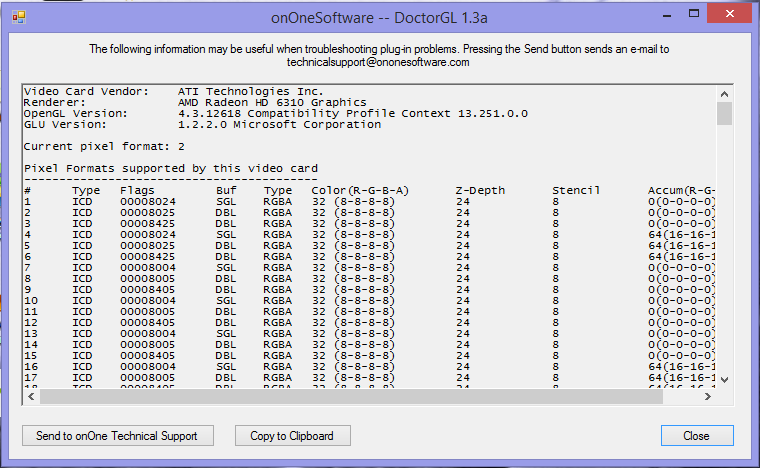Click accum value 0(0-0-0-0) in row 15
This screenshot has height=468, width=760.
(681, 356)
